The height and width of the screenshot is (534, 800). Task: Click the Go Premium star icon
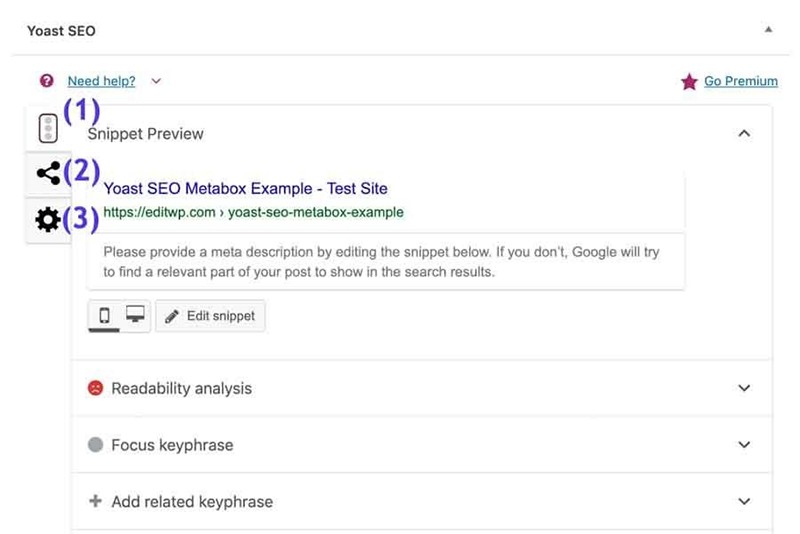689,82
